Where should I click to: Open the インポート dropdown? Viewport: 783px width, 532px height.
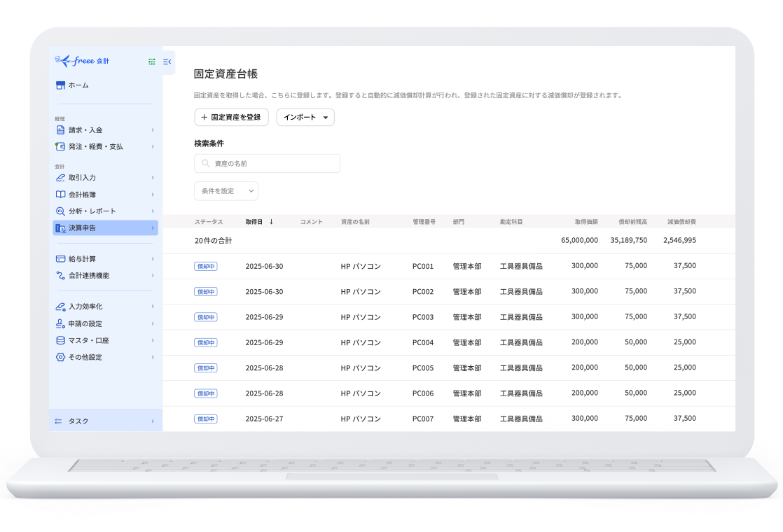(305, 118)
